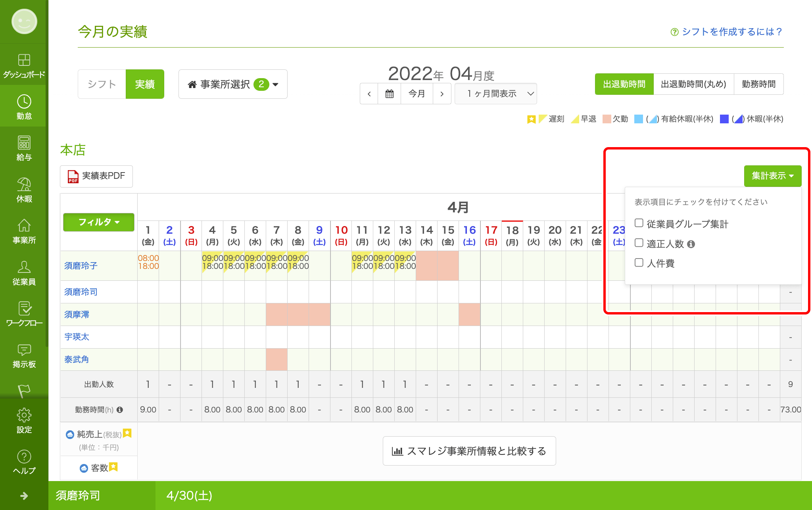Image resolution: width=812 pixels, height=510 pixels.
Task: Click the 4/30(土) label in bottom bar
Action: point(189,495)
